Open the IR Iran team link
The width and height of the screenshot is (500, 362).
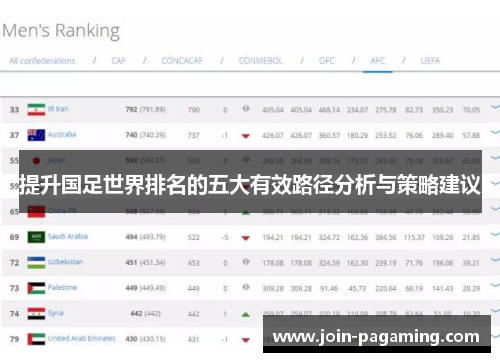click(58, 109)
